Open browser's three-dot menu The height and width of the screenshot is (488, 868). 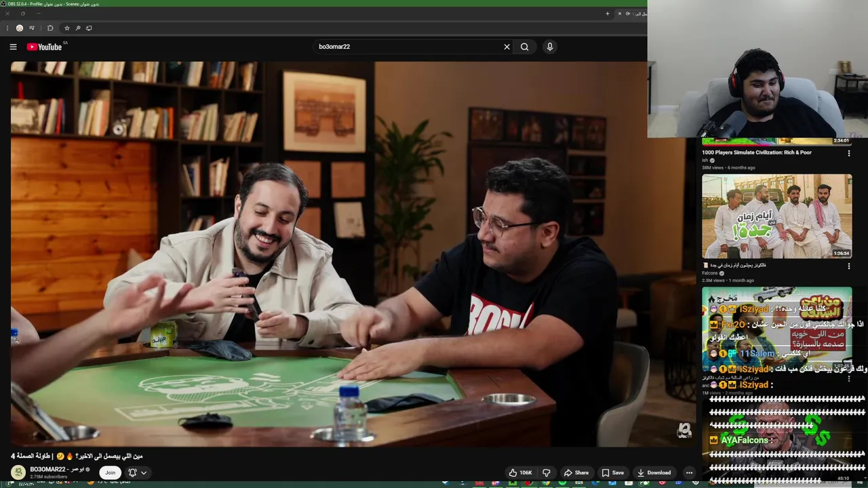(x=7, y=28)
